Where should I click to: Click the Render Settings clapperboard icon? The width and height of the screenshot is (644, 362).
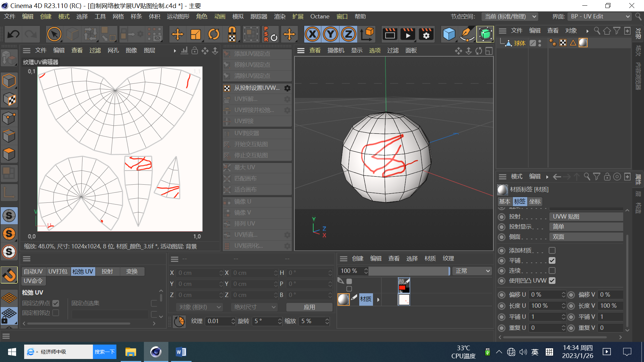pos(426,34)
